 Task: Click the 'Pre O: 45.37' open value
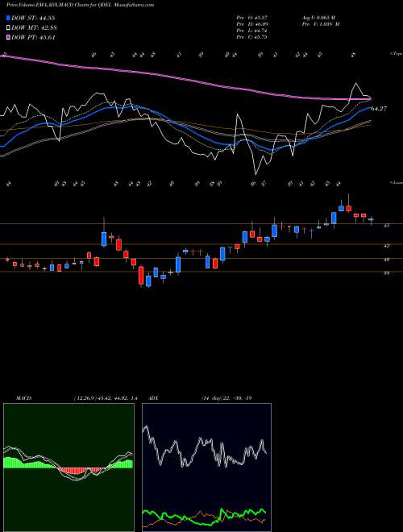point(254,18)
